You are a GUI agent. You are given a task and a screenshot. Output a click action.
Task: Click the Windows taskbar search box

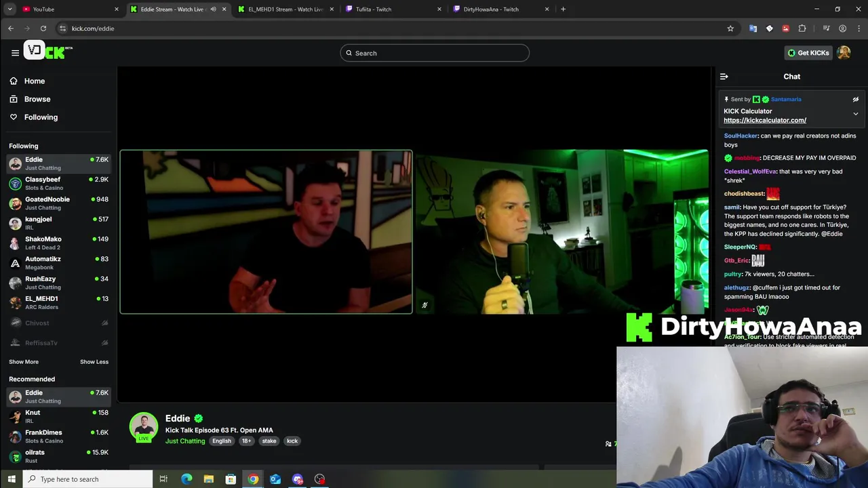pyautogui.click(x=88, y=479)
